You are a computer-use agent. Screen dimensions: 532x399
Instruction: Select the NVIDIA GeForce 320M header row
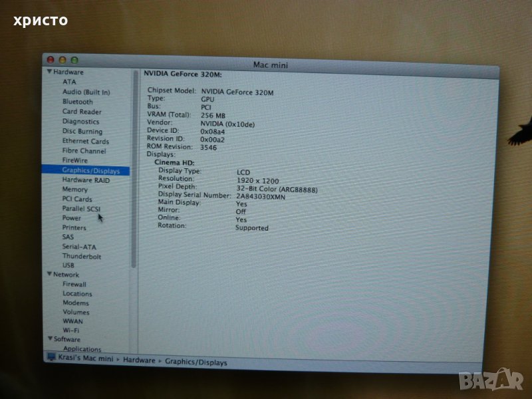point(183,73)
